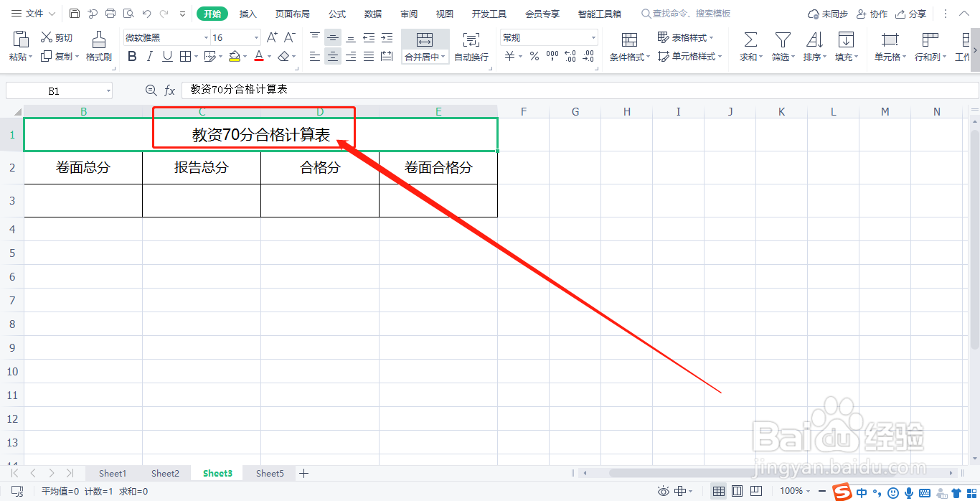Toggle bold formatting

tap(131, 56)
